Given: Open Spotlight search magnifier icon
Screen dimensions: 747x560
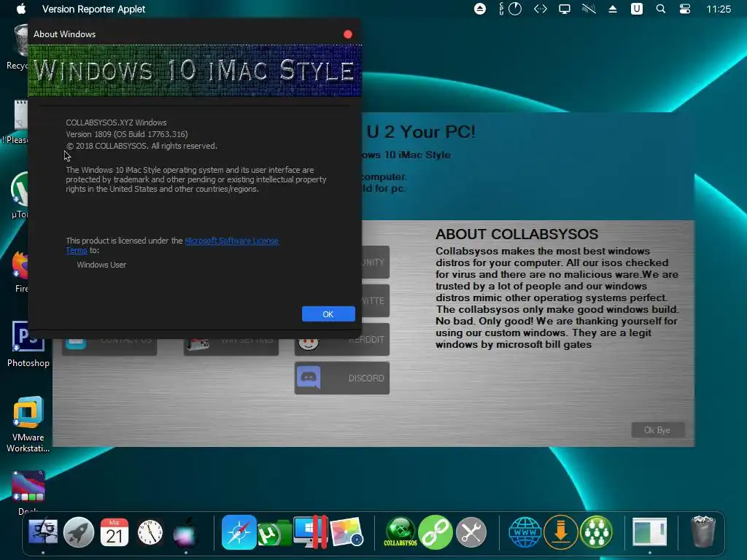Looking at the screenshot, I should (x=661, y=9).
